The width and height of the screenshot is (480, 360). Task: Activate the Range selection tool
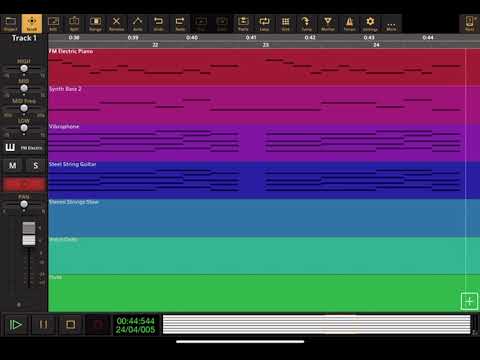point(95,23)
